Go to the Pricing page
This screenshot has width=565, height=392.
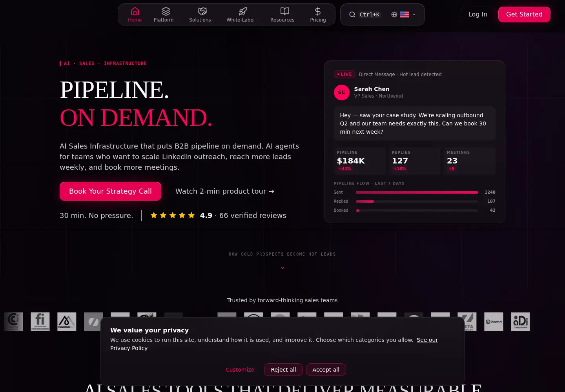(318, 15)
